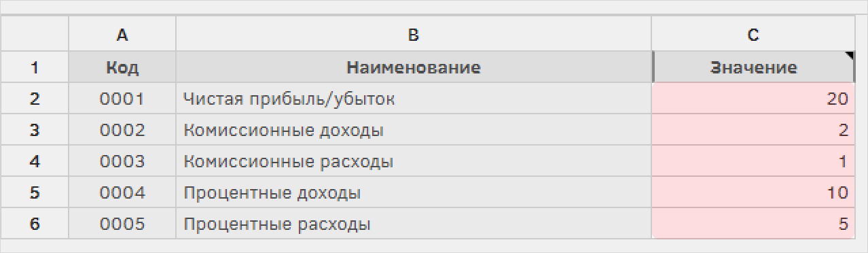
Task: Click the Наименование header cell
Action: (414, 67)
